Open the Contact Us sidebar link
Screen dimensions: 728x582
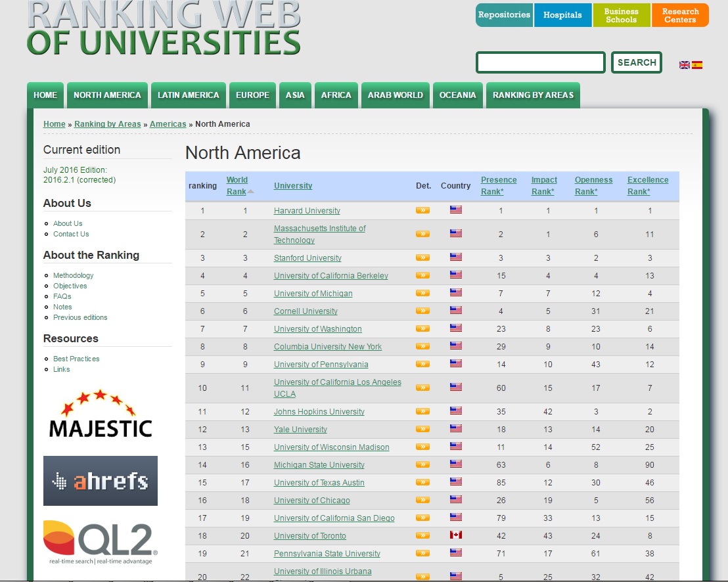tap(71, 234)
